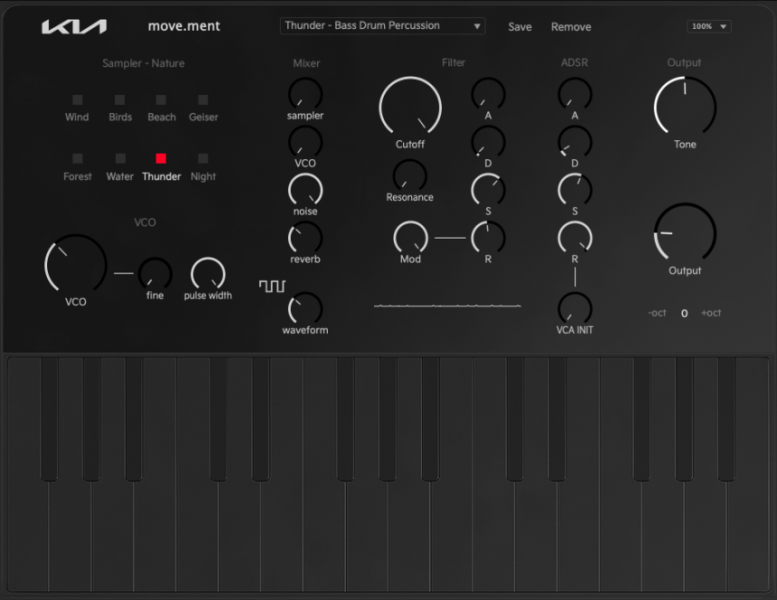Click the ADSR section heading

tap(574, 62)
